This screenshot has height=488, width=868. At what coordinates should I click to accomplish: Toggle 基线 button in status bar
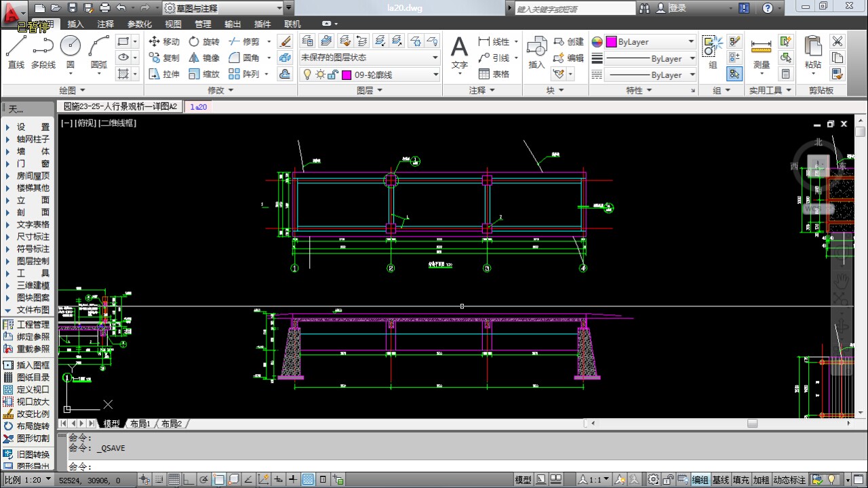720,480
